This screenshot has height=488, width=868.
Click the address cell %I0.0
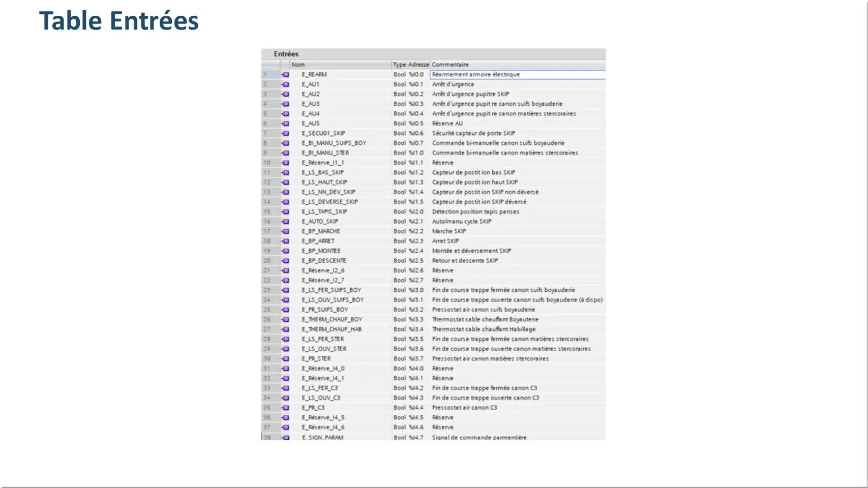[x=416, y=74]
